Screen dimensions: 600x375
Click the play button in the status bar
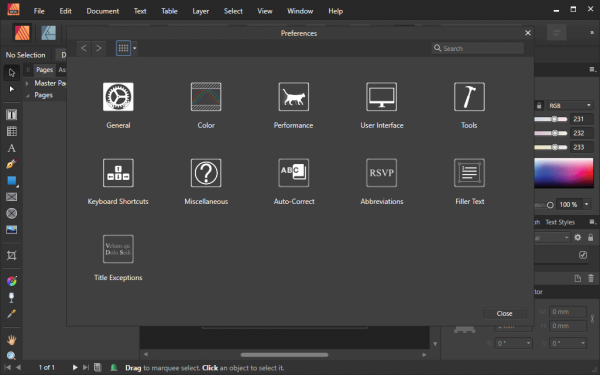pyautogui.click(x=75, y=368)
